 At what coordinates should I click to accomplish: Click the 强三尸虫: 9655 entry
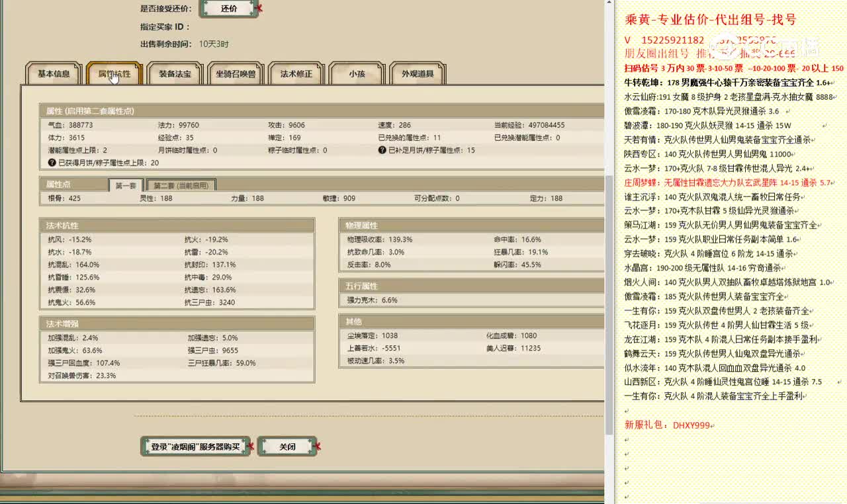coord(212,351)
